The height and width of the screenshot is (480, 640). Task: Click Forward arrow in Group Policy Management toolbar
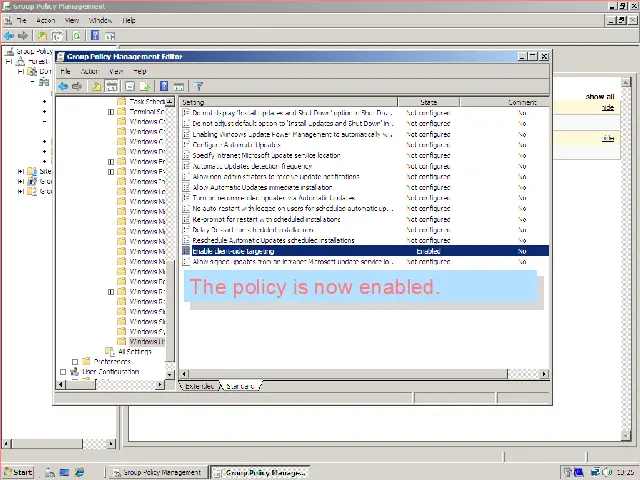pos(23,36)
